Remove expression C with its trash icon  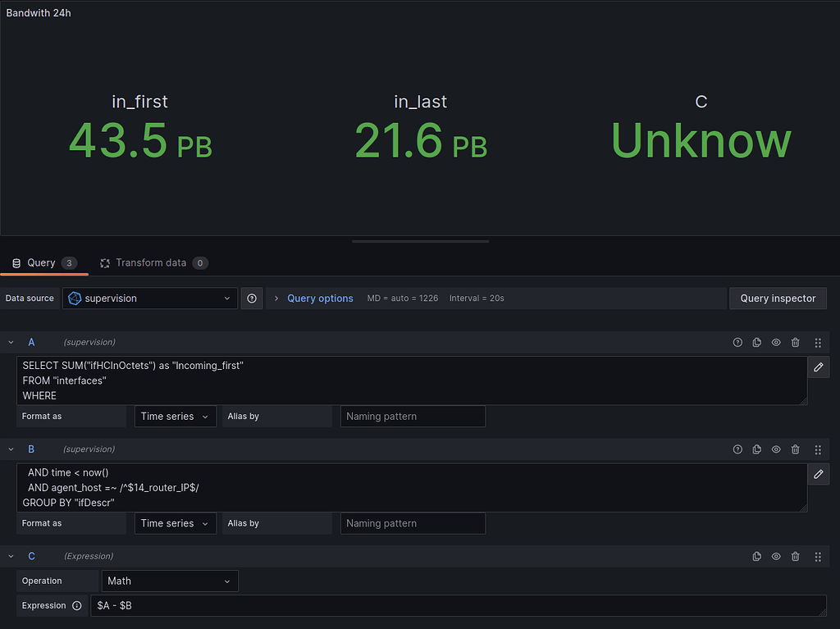pyautogui.click(x=795, y=556)
